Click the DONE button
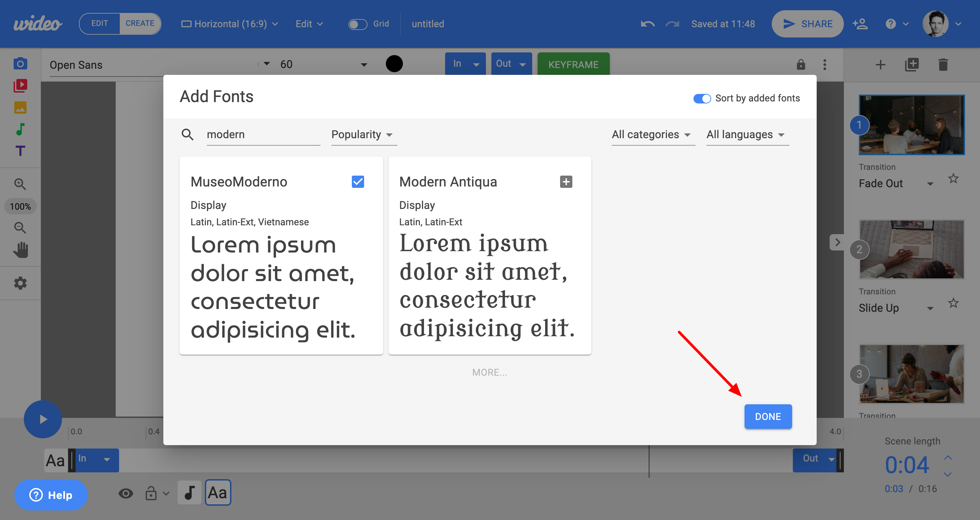Image resolution: width=980 pixels, height=520 pixels. (x=768, y=417)
